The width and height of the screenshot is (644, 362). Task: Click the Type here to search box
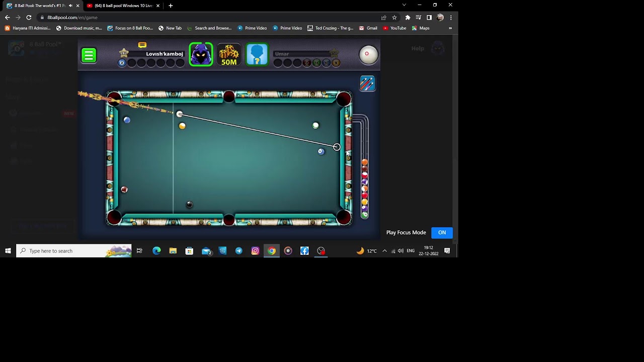tap(74, 251)
